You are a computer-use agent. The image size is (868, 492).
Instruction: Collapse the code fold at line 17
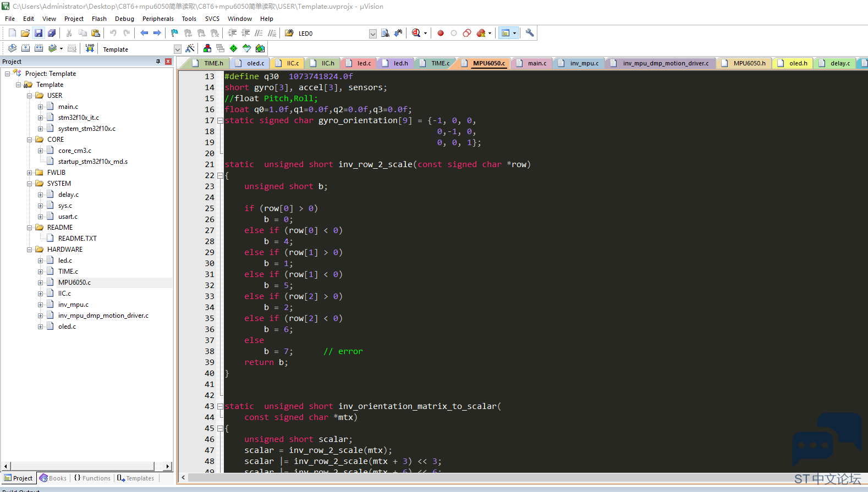coord(220,120)
